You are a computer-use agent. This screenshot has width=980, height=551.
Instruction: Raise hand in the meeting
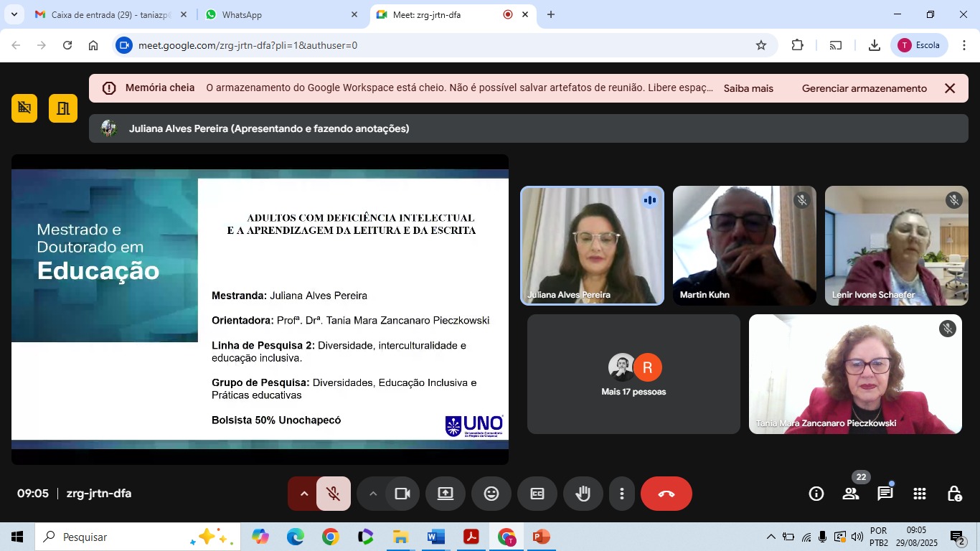tap(583, 494)
